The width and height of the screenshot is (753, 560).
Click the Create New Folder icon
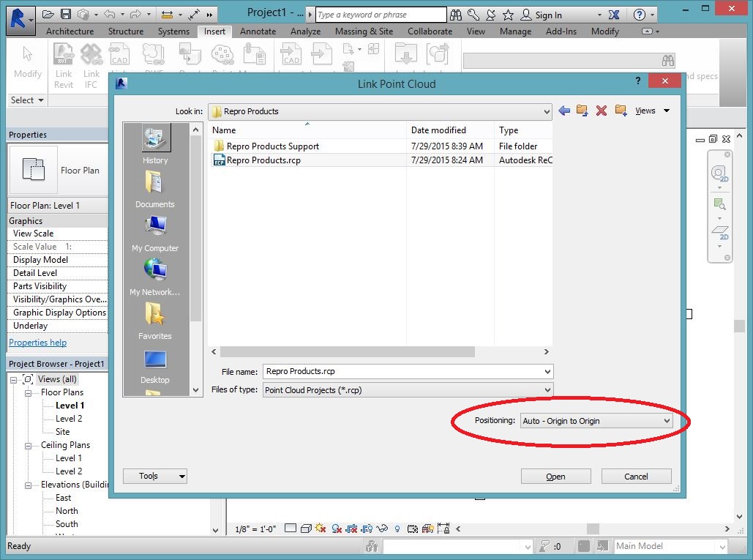621,111
